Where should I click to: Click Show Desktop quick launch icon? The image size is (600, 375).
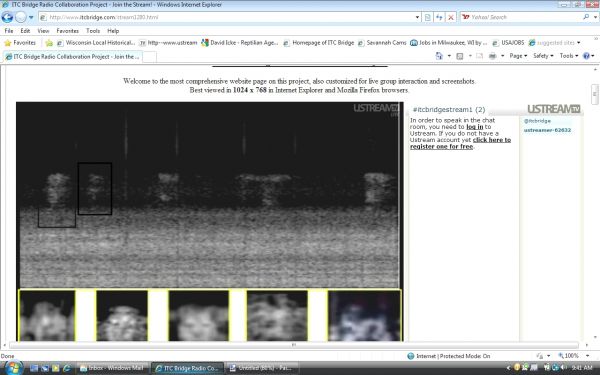coord(34,368)
